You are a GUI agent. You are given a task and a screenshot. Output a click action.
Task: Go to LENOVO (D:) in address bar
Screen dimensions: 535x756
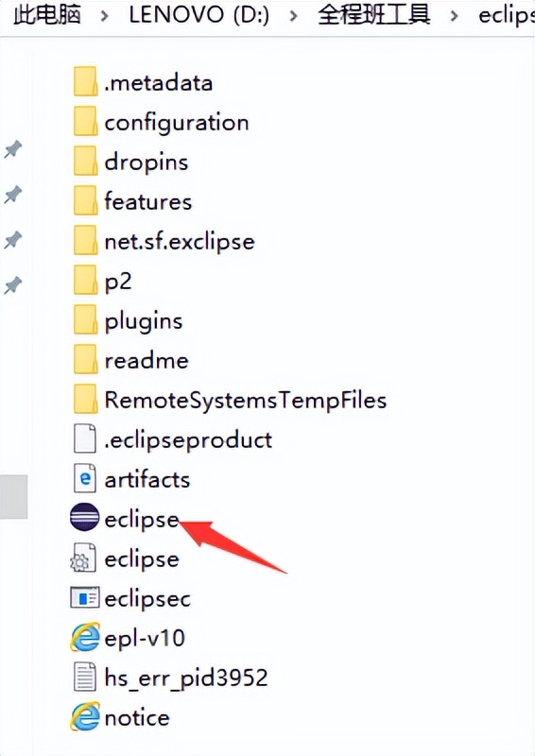coord(198,15)
